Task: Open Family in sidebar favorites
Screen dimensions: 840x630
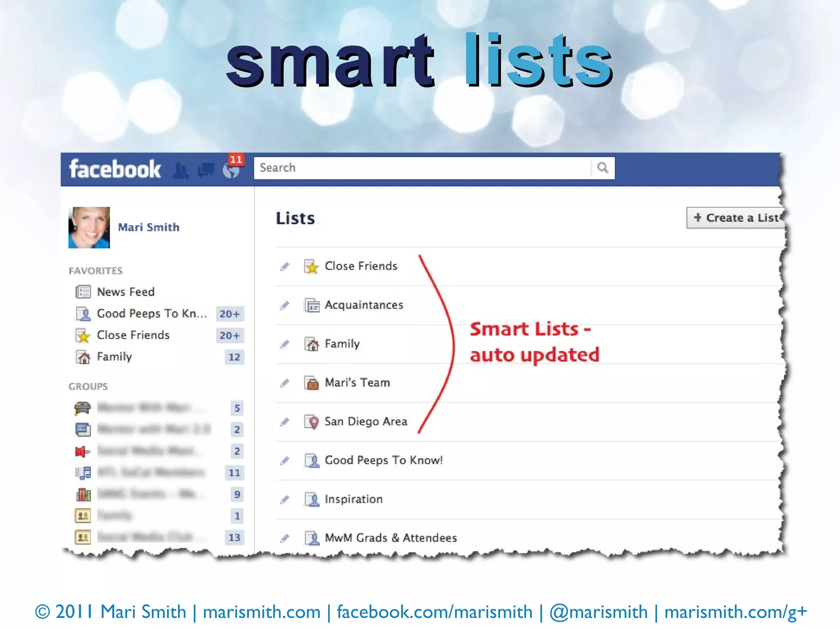Action: pos(114,357)
